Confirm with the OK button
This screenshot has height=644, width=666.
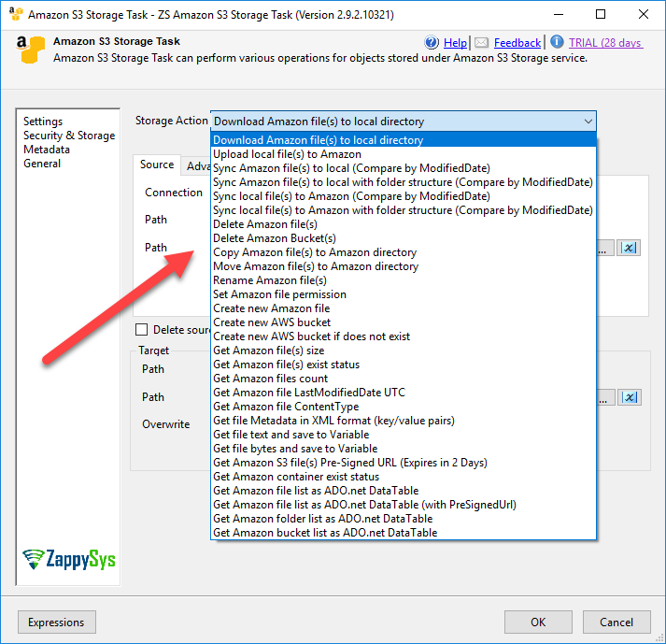(538, 622)
